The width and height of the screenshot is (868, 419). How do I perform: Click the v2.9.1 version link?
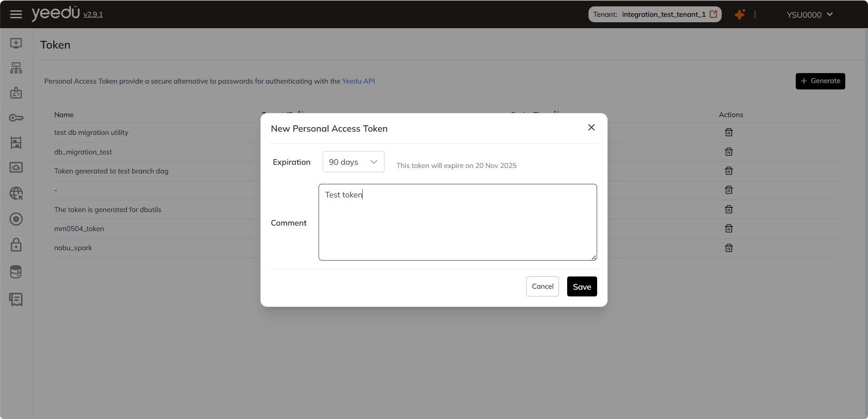[93, 15]
